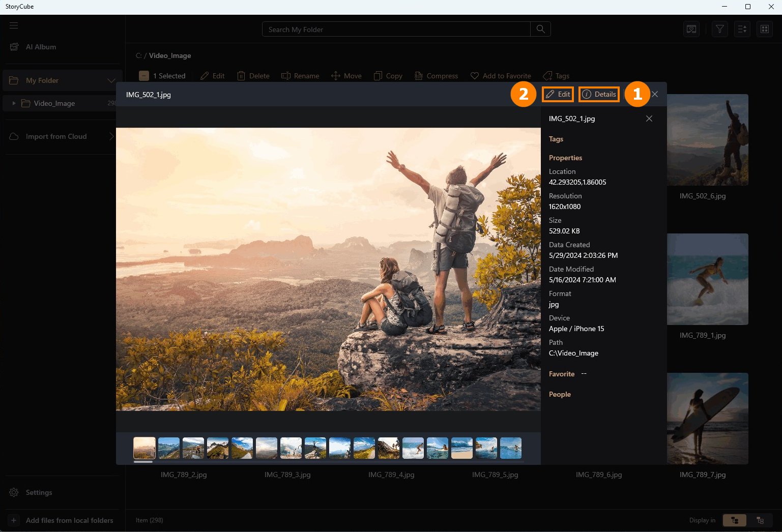This screenshot has height=532, width=782.
Task: Select the fourth filmstrip thumbnail
Action: [x=218, y=448]
